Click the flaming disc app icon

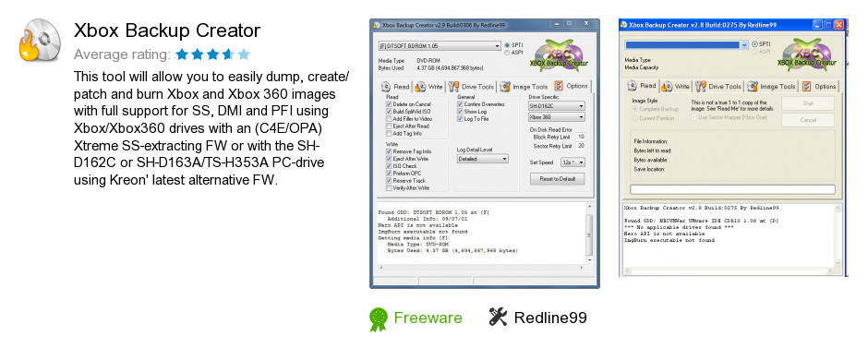click(x=40, y=40)
